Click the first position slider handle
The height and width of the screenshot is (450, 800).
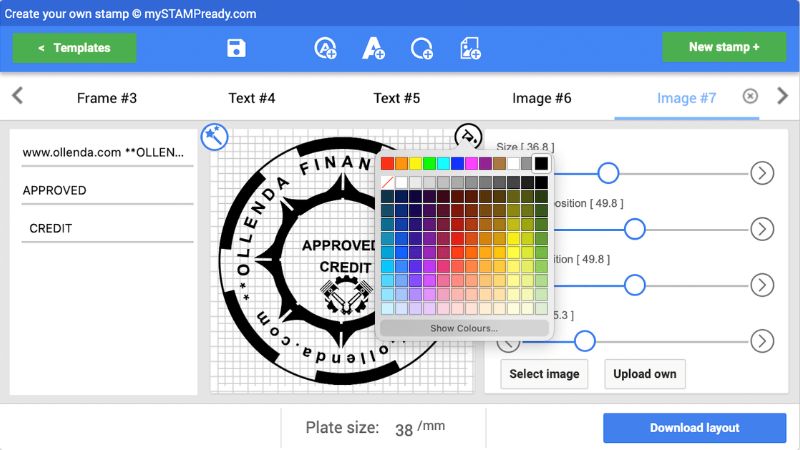[634, 229]
